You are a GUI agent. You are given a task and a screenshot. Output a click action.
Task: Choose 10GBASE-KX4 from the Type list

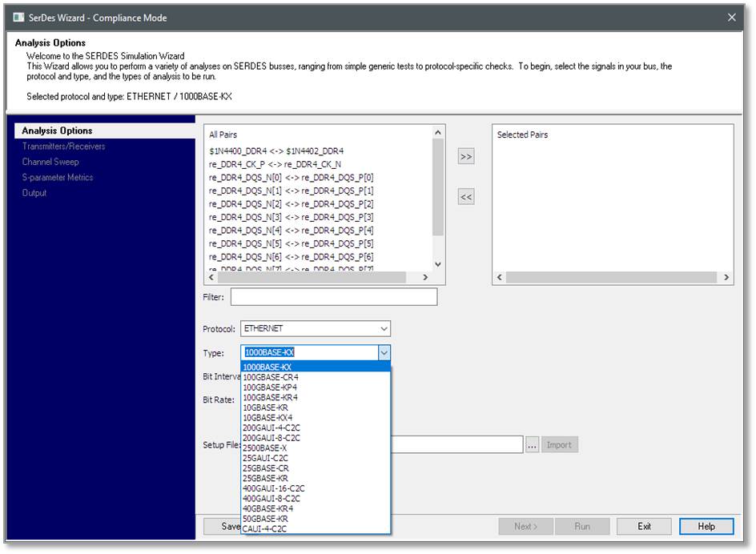(x=316, y=418)
